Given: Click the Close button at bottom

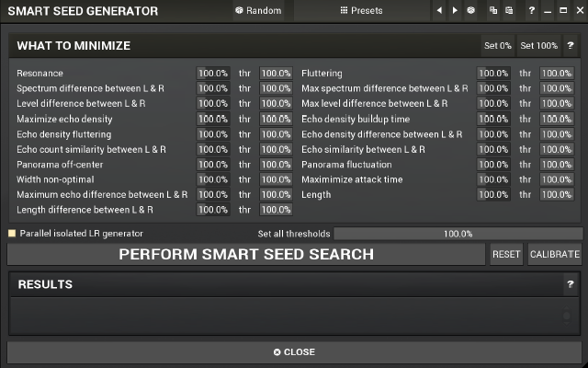Looking at the screenshot, I should [x=294, y=351].
